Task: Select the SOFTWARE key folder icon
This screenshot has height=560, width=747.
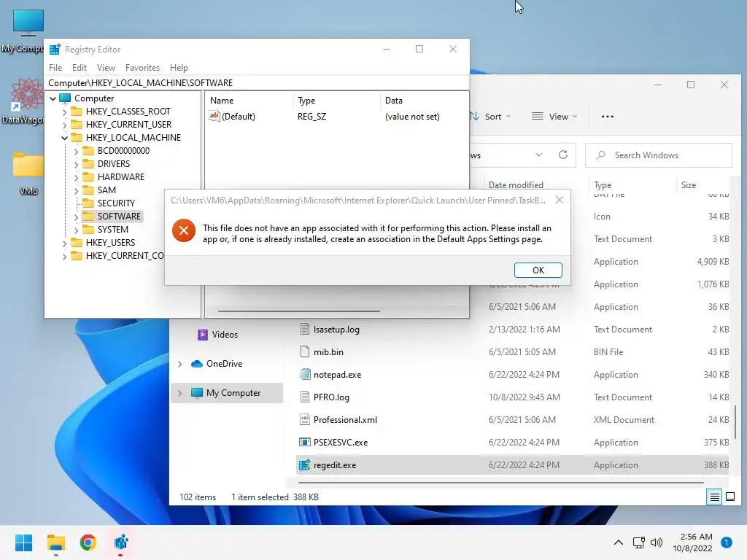Action: pyautogui.click(x=88, y=216)
